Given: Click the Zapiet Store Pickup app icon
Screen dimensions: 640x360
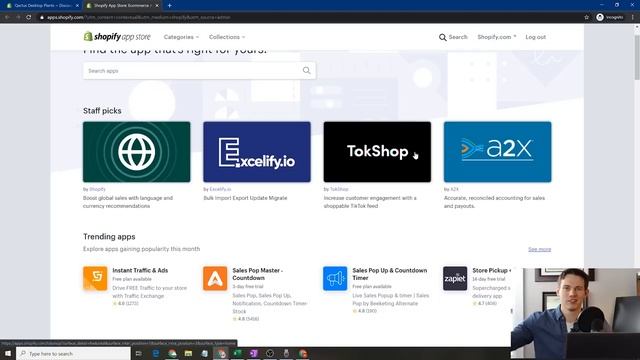Looking at the screenshot, I should 455,278.
